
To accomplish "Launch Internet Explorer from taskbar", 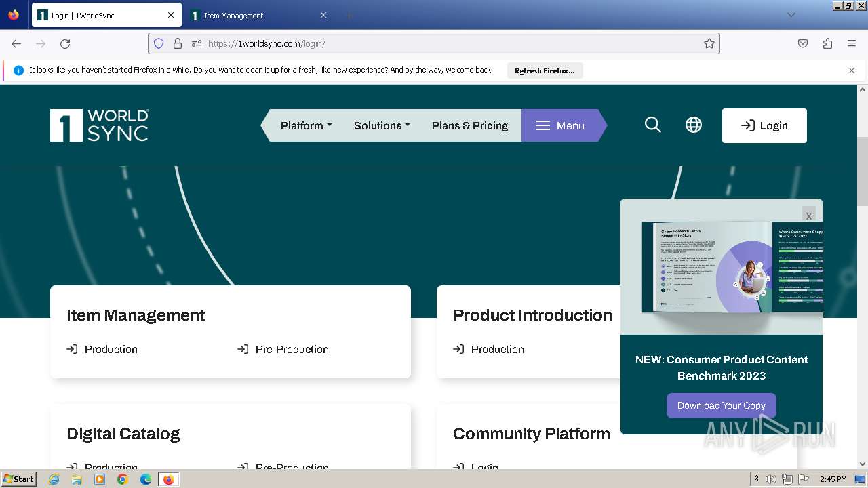I will [54, 479].
